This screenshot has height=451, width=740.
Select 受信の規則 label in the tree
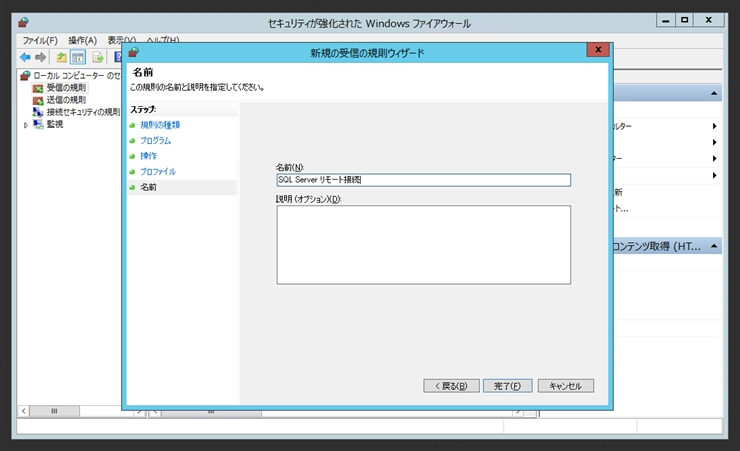point(67,88)
